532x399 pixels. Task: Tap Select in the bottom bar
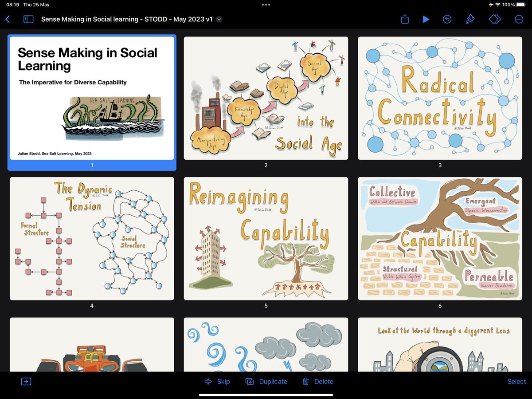(x=516, y=382)
